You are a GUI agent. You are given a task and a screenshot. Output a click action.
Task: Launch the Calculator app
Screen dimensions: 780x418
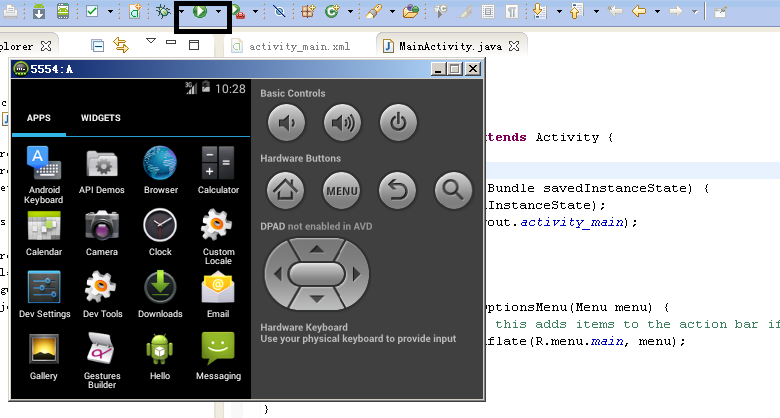tap(218, 168)
